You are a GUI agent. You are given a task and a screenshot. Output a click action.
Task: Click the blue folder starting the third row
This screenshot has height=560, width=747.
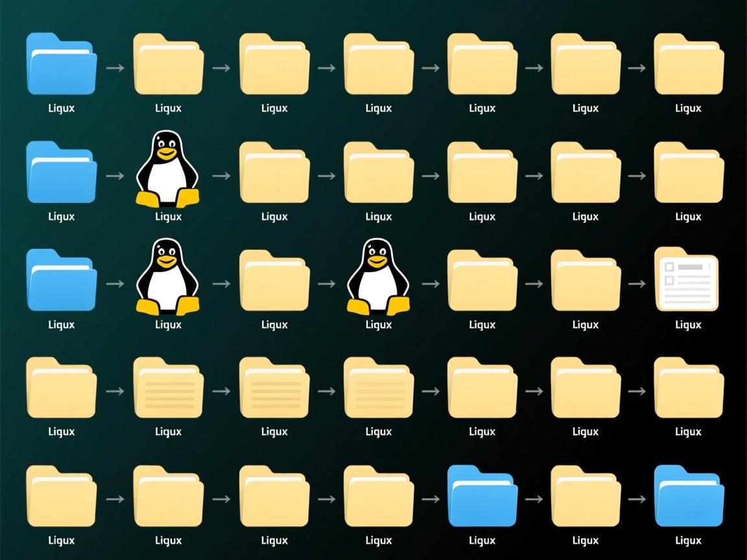(x=62, y=280)
